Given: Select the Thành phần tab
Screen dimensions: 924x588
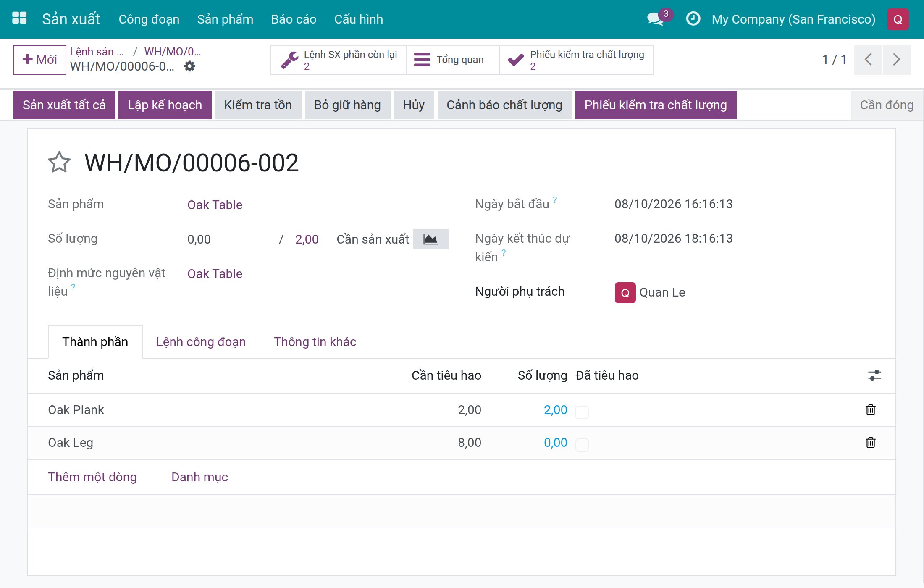Looking at the screenshot, I should pyautogui.click(x=95, y=342).
